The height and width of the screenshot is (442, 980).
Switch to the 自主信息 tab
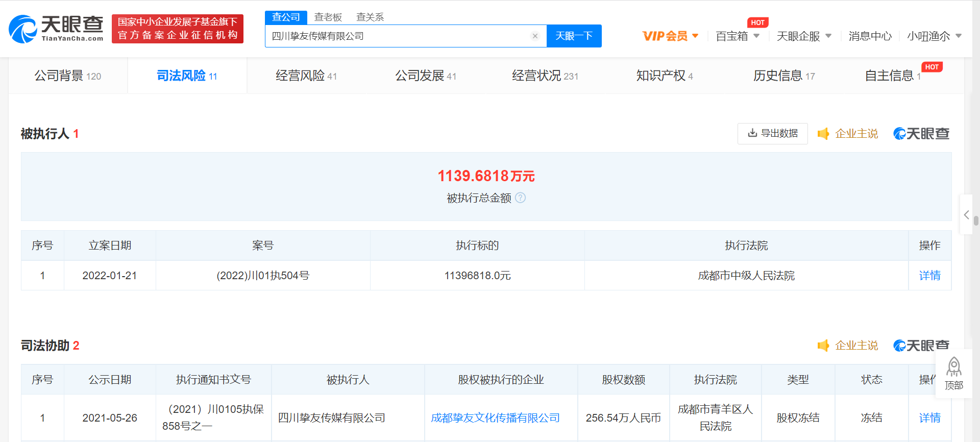(893, 76)
